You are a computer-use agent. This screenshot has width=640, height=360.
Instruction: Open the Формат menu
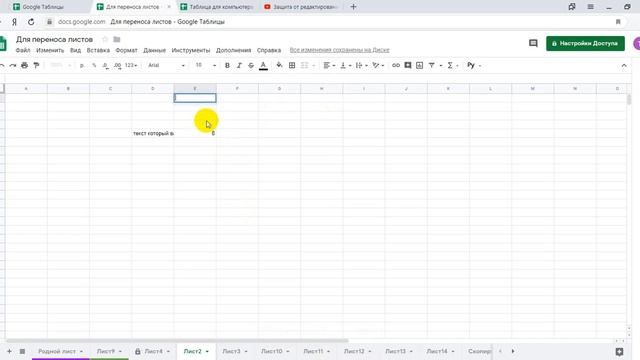click(126, 50)
